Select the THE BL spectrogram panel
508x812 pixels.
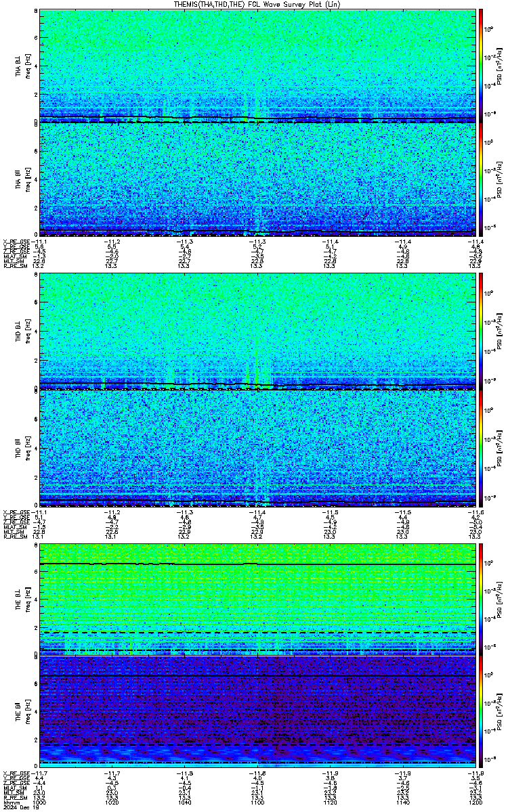(257, 598)
